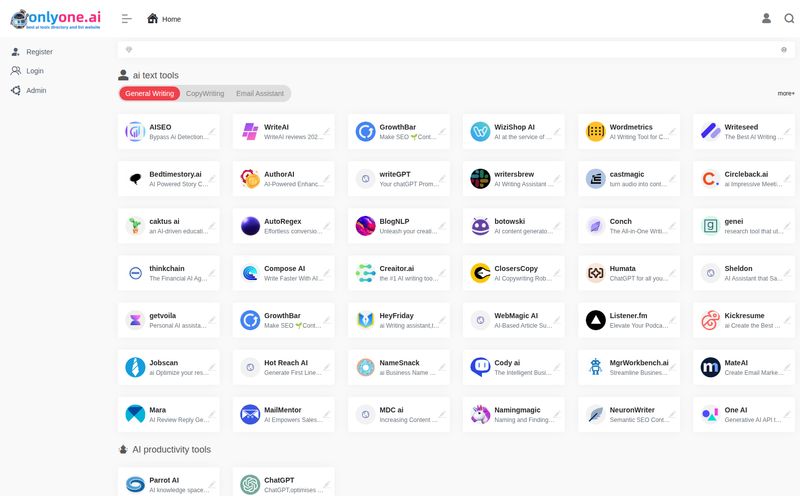Click the ChatGPT logo icon
Screen dimensions: 800x496
pyautogui.click(x=250, y=485)
